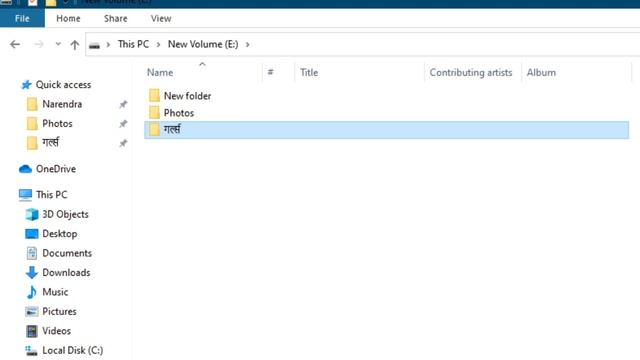Image resolution: width=640 pixels, height=360 pixels.
Task: Switch to the Home ribbon tab
Action: (x=68, y=18)
